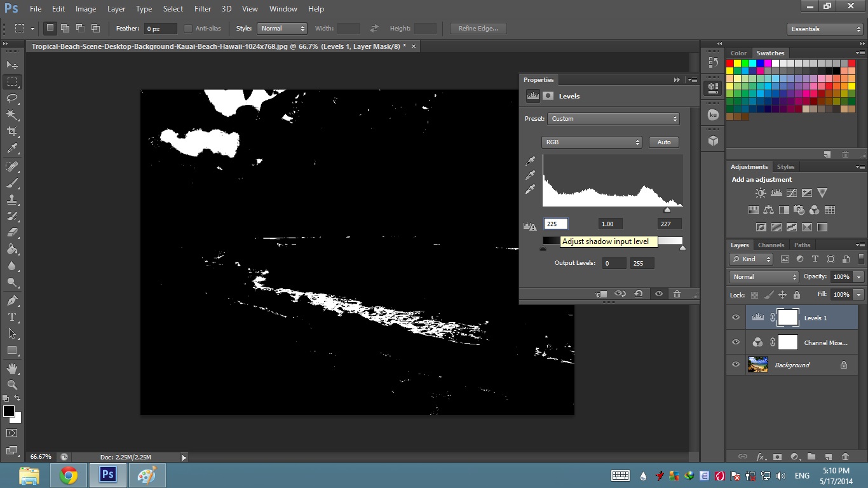The width and height of the screenshot is (868, 488).
Task: Delete the Levels adjustment via Properties trash
Action: pyautogui.click(x=677, y=294)
